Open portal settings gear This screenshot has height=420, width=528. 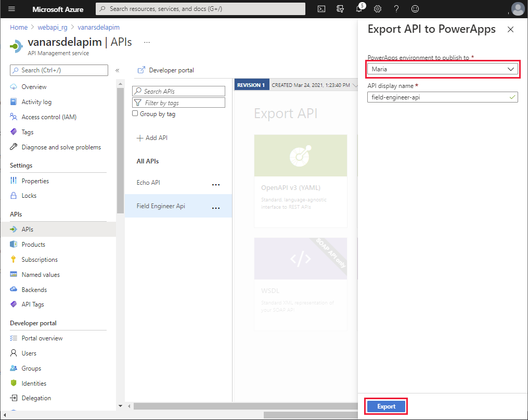click(x=378, y=9)
